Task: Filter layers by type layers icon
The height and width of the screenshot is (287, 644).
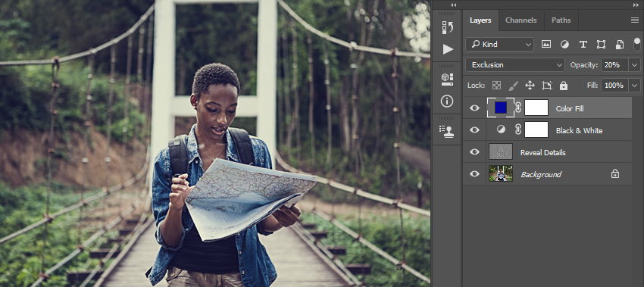Action: pos(583,45)
